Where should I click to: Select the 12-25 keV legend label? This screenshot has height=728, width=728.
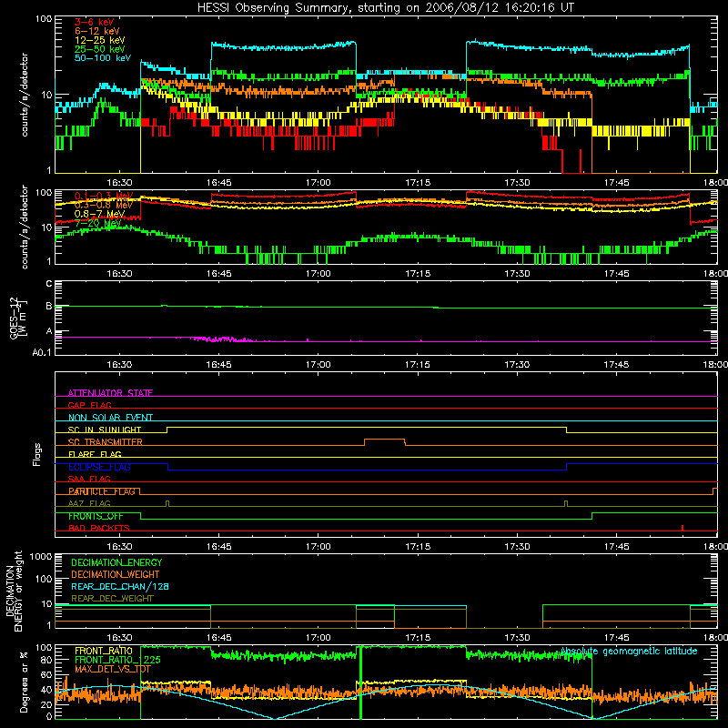coord(100,40)
